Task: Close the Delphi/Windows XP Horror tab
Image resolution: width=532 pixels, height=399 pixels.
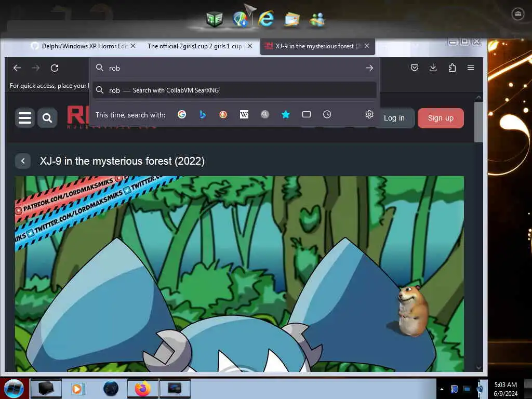Action: [x=134, y=46]
